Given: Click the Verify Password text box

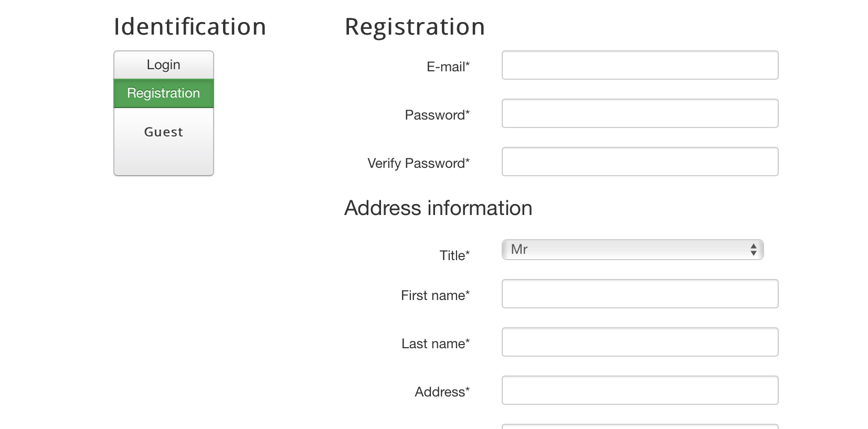Looking at the screenshot, I should tap(640, 162).
